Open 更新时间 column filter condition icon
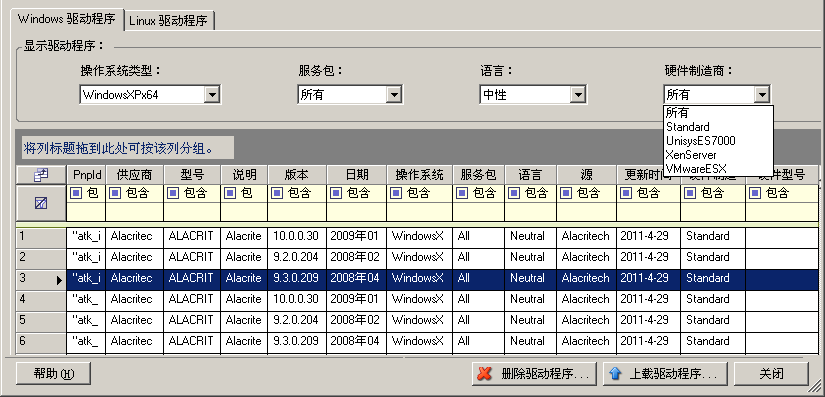 626,193
